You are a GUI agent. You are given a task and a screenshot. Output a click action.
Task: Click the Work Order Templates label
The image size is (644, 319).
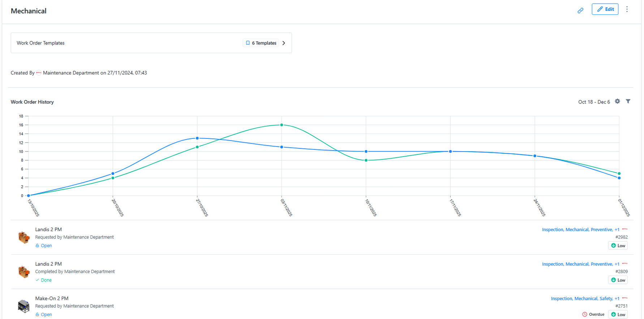point(40,43)
